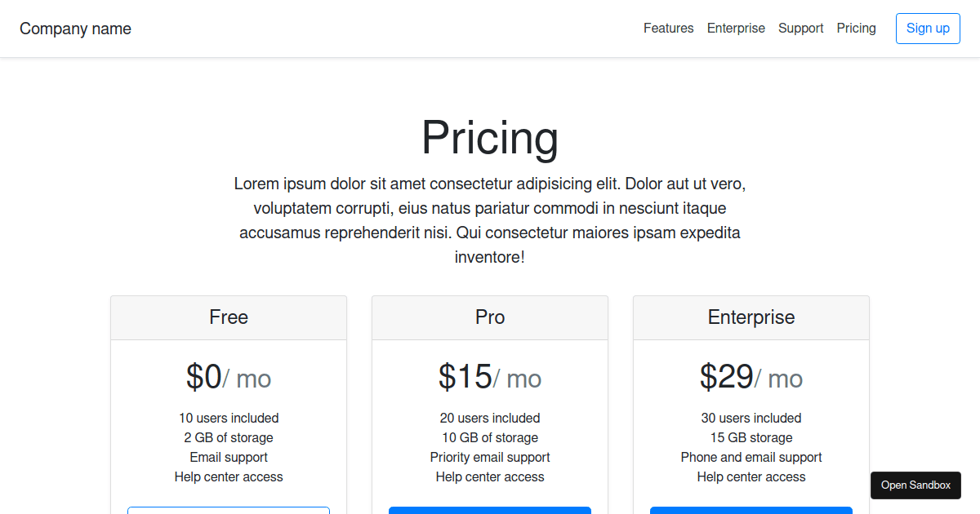
Task: Click the Open Sandbox button
Action: pyautogui.click(x=915, y=485)
